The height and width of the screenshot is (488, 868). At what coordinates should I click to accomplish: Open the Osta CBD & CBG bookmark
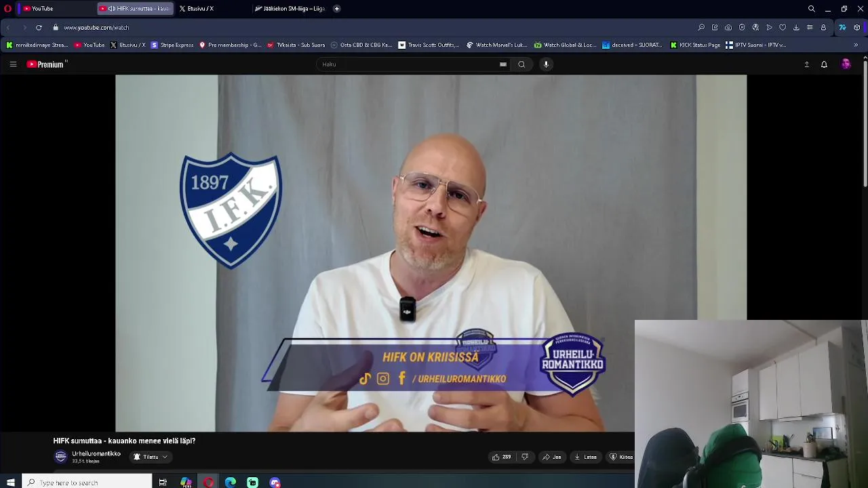361,45
